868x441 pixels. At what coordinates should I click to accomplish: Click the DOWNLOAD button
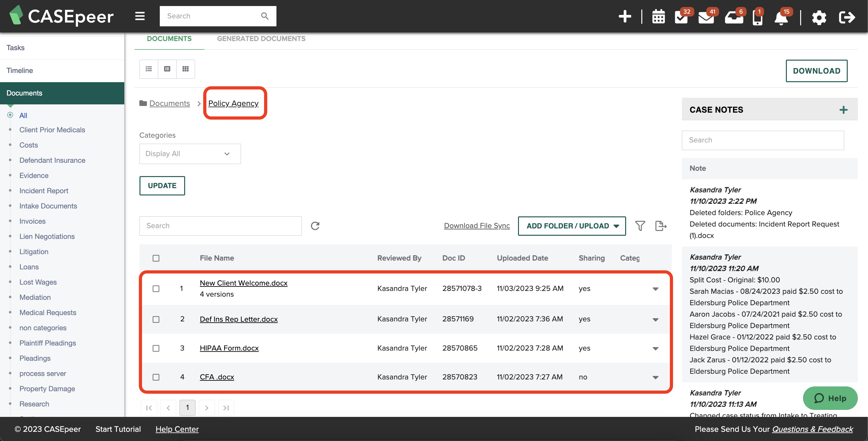click(816, 71)
